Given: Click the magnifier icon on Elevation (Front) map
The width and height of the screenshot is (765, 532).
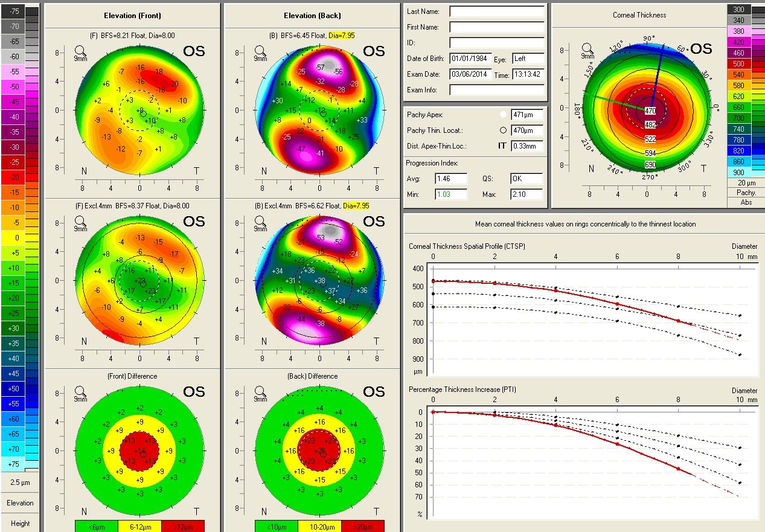Looking at the screenshot, I should [80, 51].
